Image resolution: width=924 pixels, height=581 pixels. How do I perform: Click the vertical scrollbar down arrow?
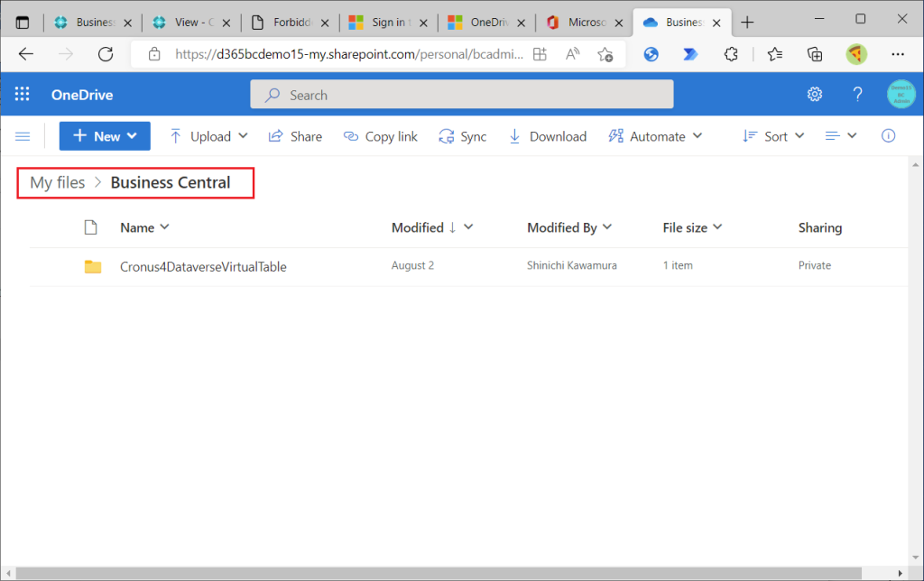pyautogui.click(x=915, y=557)
